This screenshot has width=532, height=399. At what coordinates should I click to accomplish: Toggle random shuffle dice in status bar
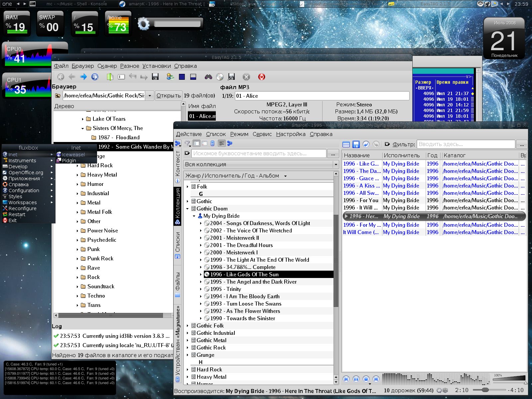[x=445, y=390]
